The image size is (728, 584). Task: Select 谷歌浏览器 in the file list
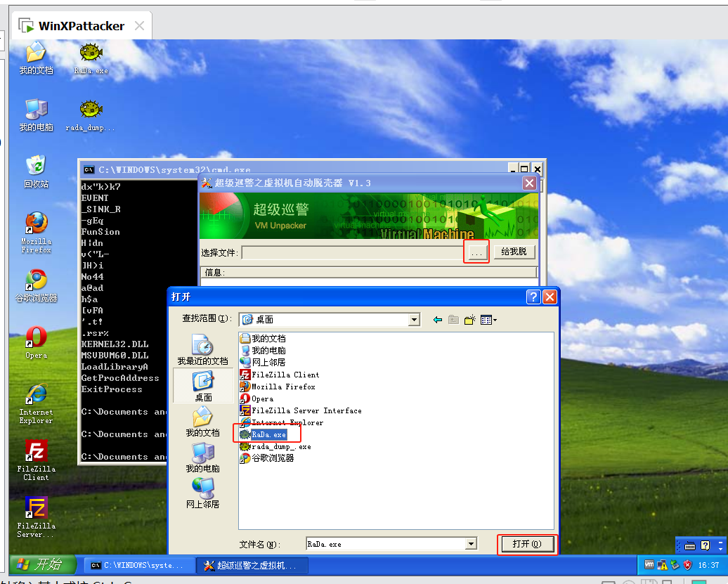coord(267,458)
